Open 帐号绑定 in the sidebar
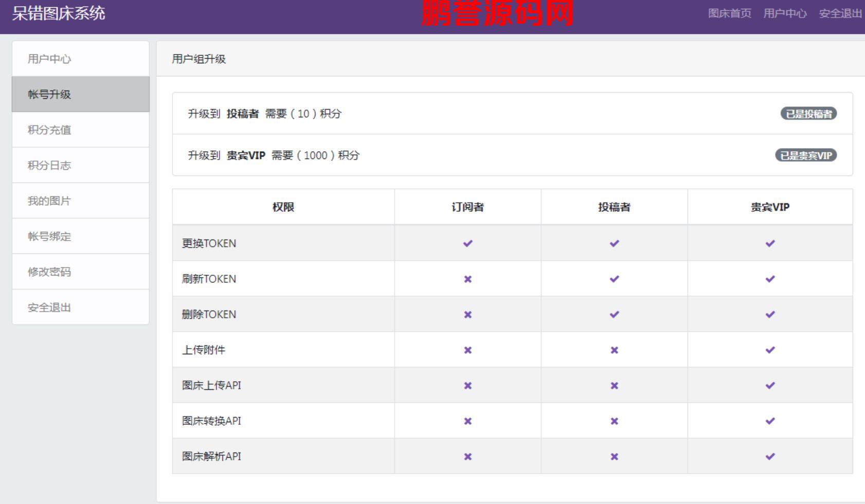This screenshot has width=865, height=504. (x=81, y=236)
